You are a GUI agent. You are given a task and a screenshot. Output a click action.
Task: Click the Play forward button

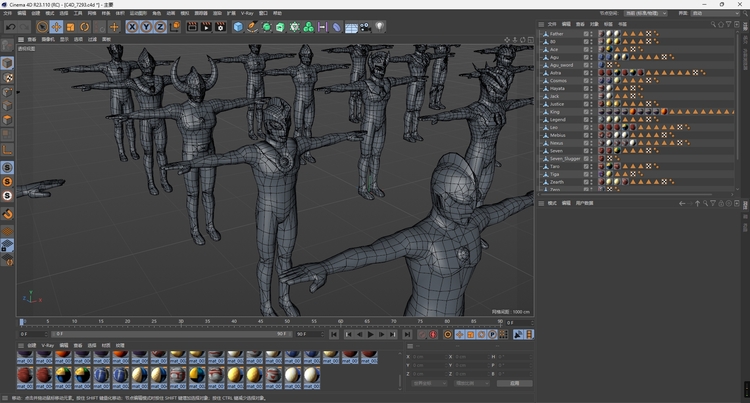370,335
